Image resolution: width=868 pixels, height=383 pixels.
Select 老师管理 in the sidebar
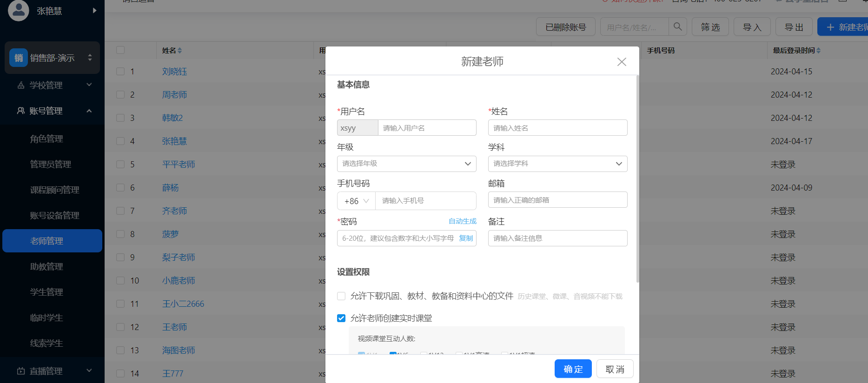pos(52,241)
